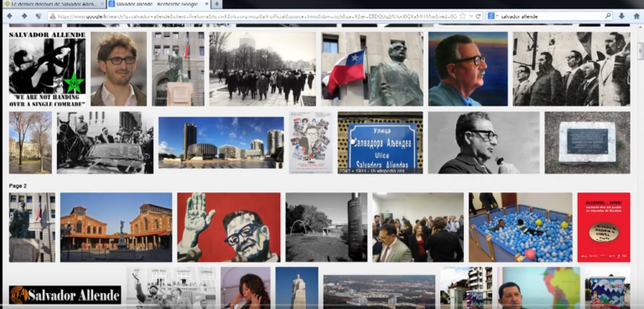This screenshot has height=309, width=644.
Task: Open the downloads arrow icon
Action: tap(621, 16)
